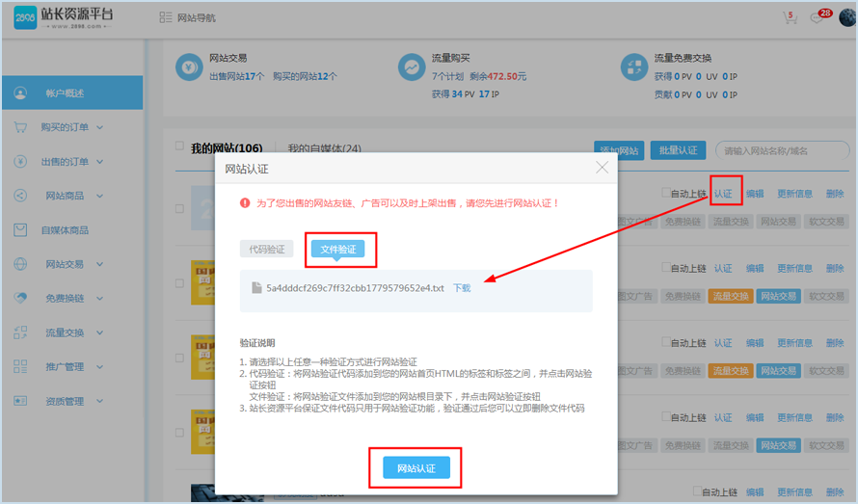Click the 自媒体商品 sidebar icon
The width and height of the screenshot is (858, 504).
pos(20,230)
